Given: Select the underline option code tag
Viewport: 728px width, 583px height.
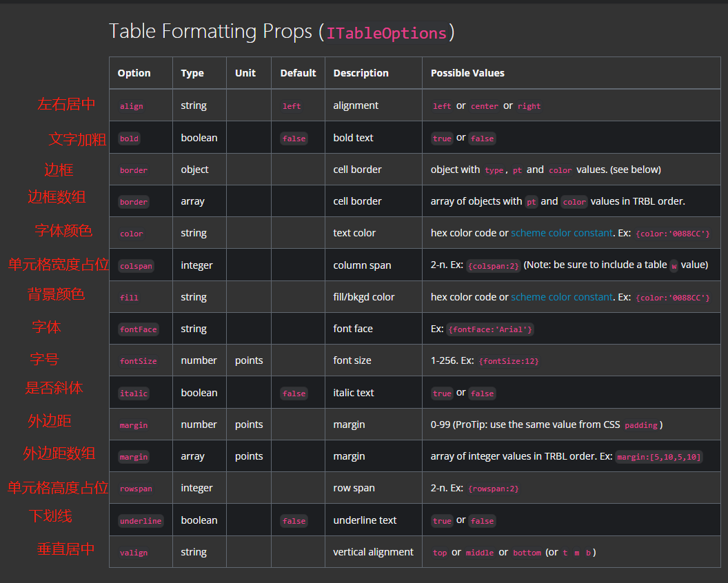Looking at the screenshot, I should tap(140, 521).
